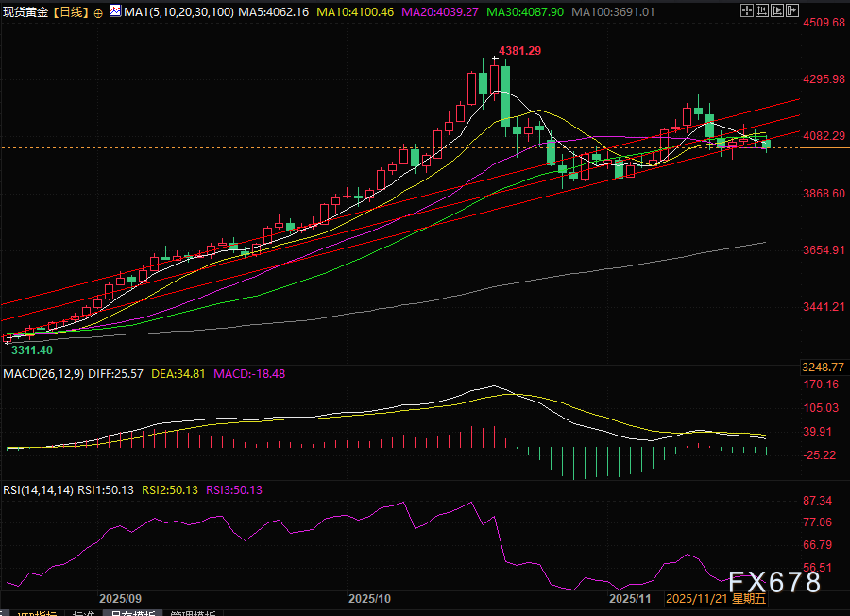The image size is (850, 616).
Task: Click the 2025/10 time axis label
Action: (x=369, y=599)
